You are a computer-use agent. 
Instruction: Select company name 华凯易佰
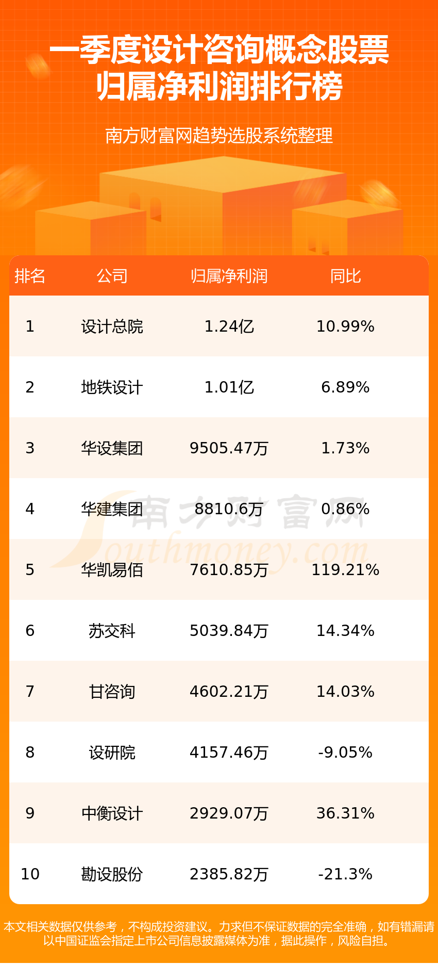[112, 570]
